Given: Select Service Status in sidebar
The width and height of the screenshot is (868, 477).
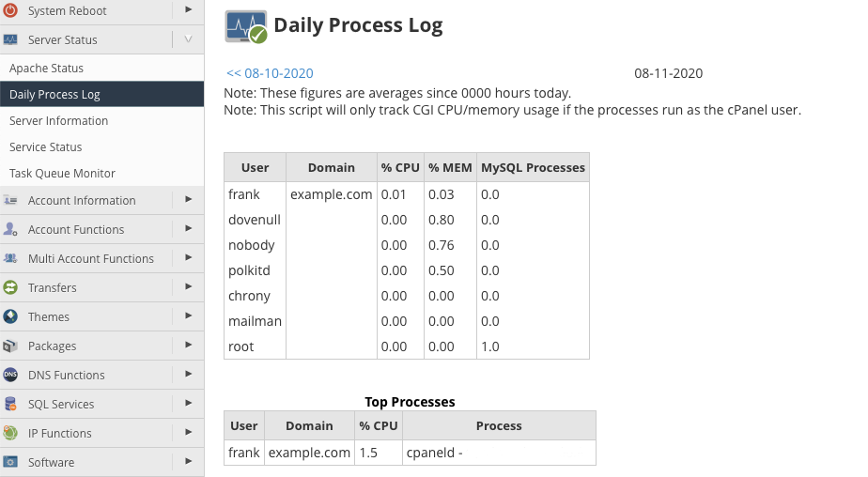Looking at the screenshot, I should pos(46,147).
